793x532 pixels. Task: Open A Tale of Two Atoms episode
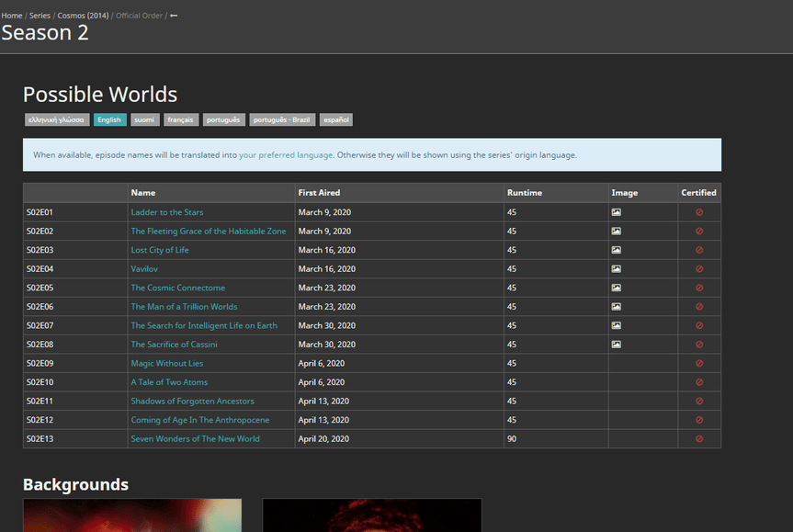169,382
